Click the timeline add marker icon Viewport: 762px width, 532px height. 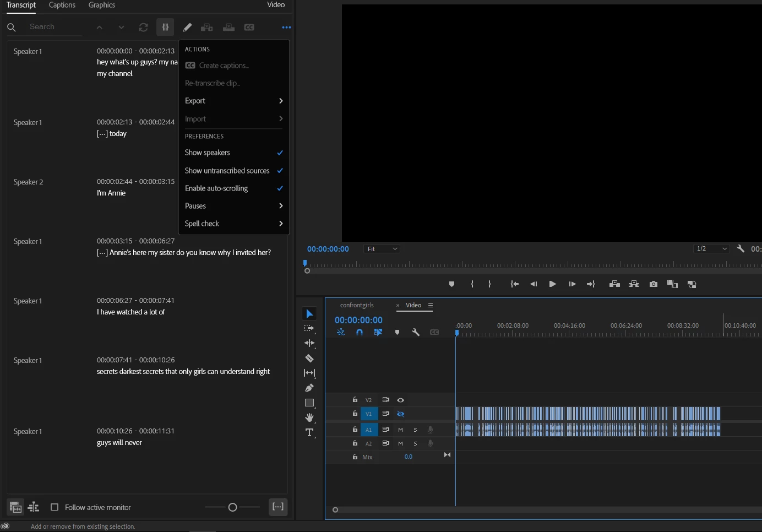pyautogui.click(x=397, y=332)
